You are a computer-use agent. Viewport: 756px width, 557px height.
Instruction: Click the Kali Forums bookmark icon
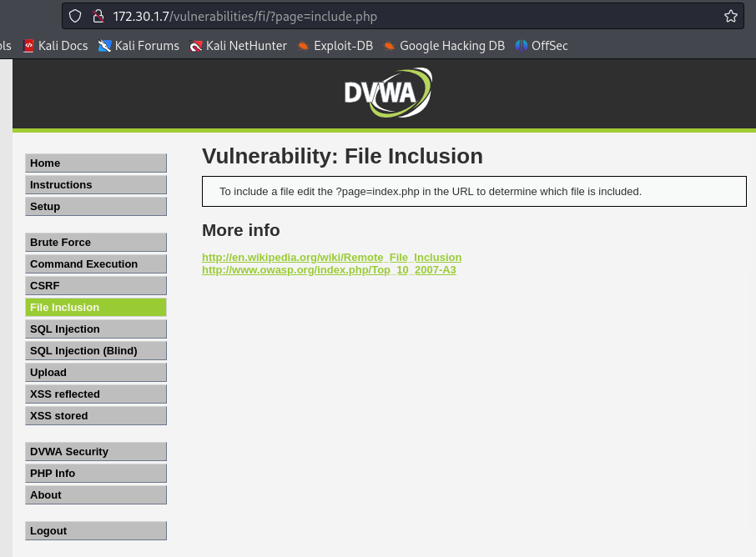[x=104, y=46]
